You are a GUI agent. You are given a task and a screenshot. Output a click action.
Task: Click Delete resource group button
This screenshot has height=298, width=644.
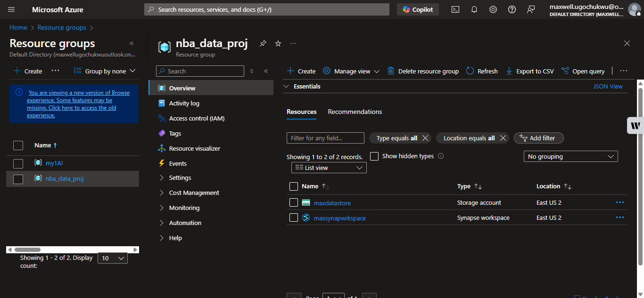pos(423,71)
